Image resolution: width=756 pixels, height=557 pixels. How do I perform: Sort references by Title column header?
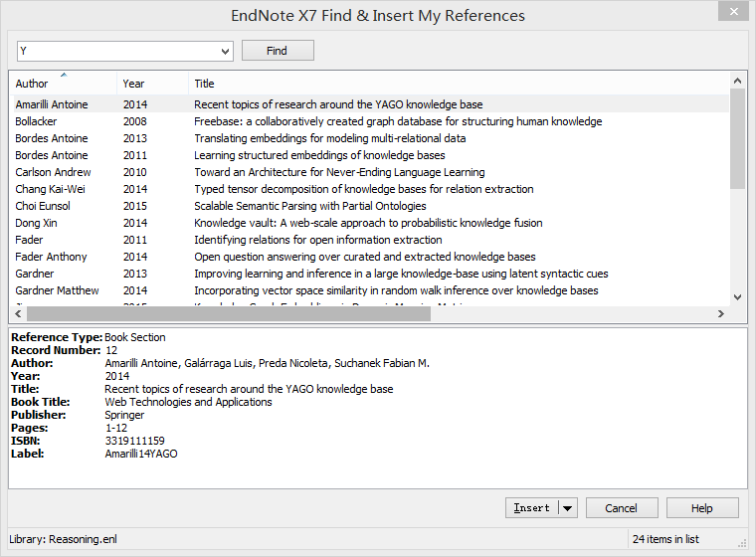pyautogui.click(x=458, y=84)
